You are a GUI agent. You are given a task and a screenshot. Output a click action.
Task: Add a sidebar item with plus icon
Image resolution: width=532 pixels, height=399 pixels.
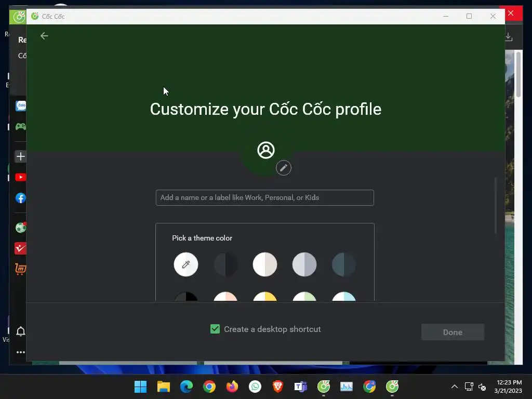pyautogui.click(x=21, y=156)
